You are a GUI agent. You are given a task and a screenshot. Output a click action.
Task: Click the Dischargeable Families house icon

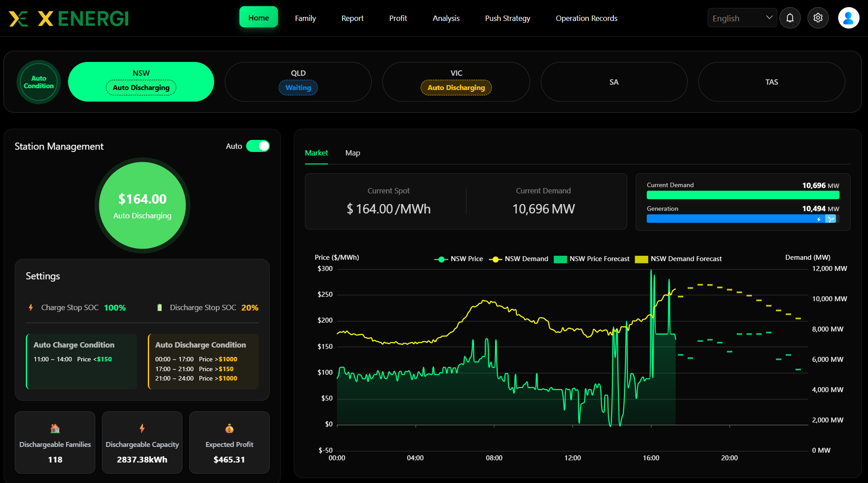pos(55,429)
